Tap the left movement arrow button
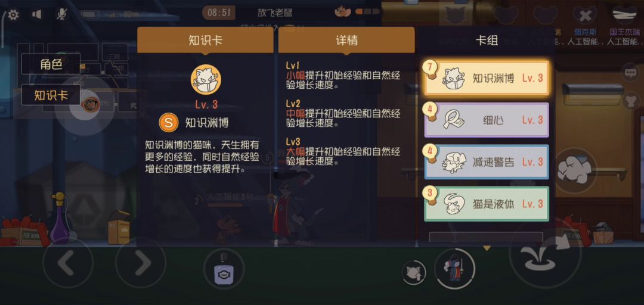The width and height of the screenshot is (644, 305). (x=68, y=263)
